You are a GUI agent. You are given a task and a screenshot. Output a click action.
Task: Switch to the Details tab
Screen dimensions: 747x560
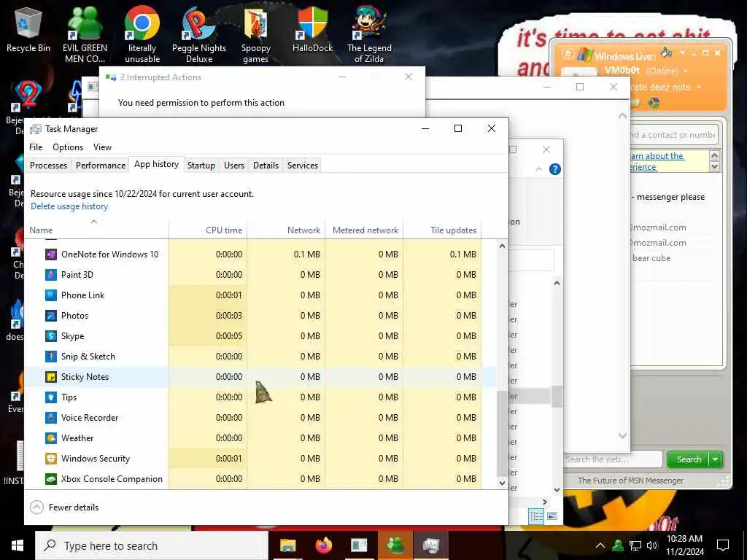(x=266, y=166)
